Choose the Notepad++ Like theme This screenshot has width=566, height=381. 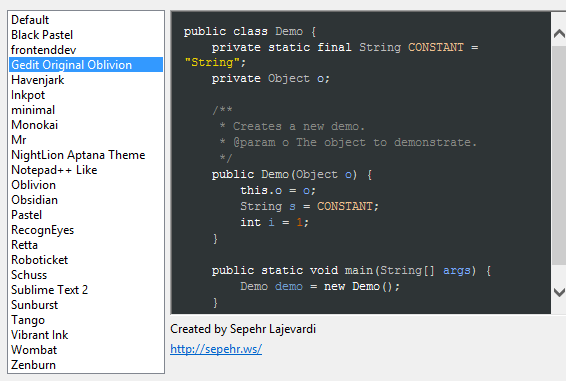(86, 170)
